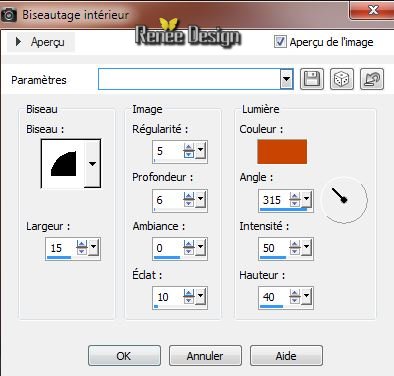Click the Profondeur spinner arrows

point(189,200)
